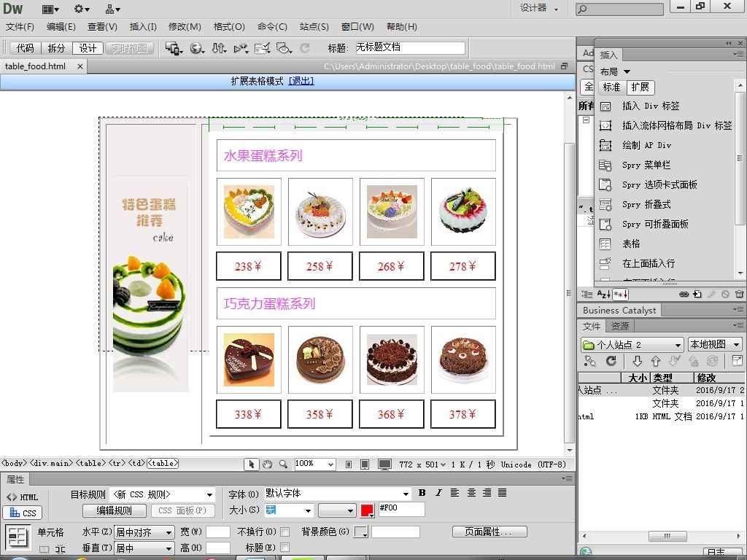
Task: Toggle the 标题(E) checkbox
Action: click(285, 547)
